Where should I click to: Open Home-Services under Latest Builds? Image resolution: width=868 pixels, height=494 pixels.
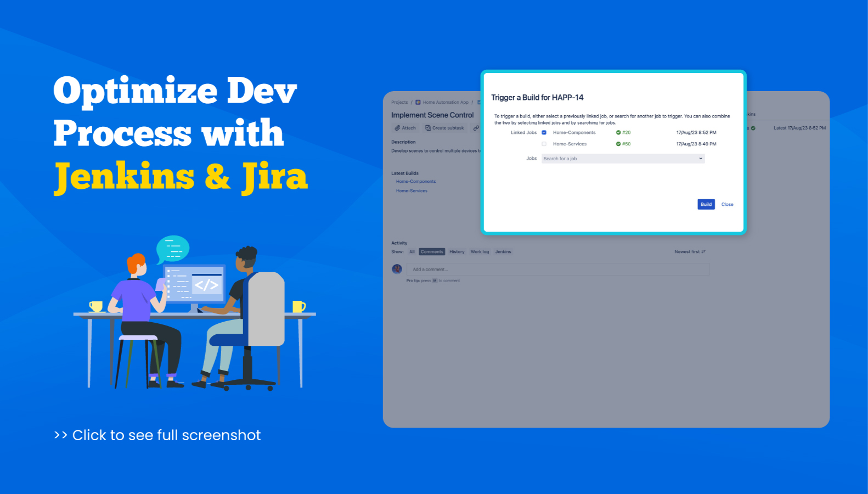click(x=412, y=190)
